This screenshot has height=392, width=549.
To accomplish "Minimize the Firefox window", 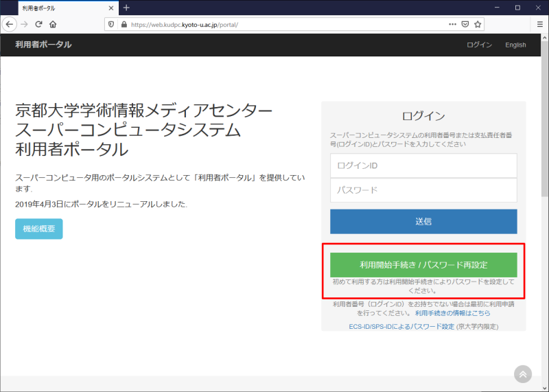I will (x=497, y=8).
